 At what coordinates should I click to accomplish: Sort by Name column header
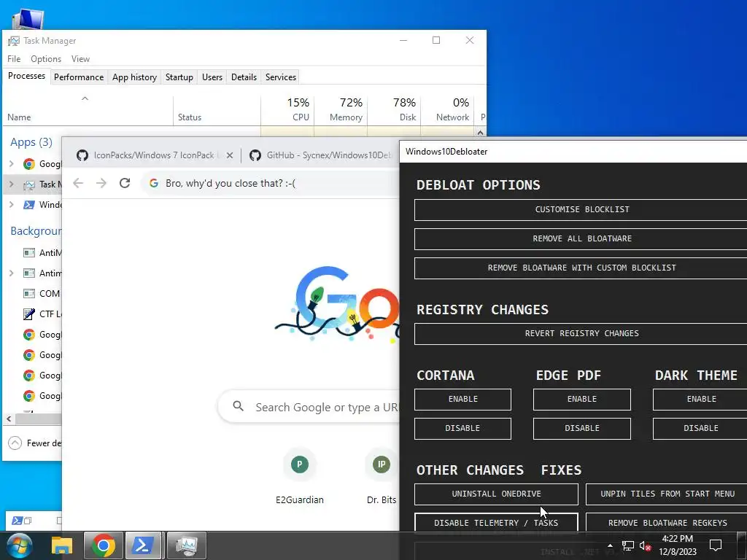(88, 109)
